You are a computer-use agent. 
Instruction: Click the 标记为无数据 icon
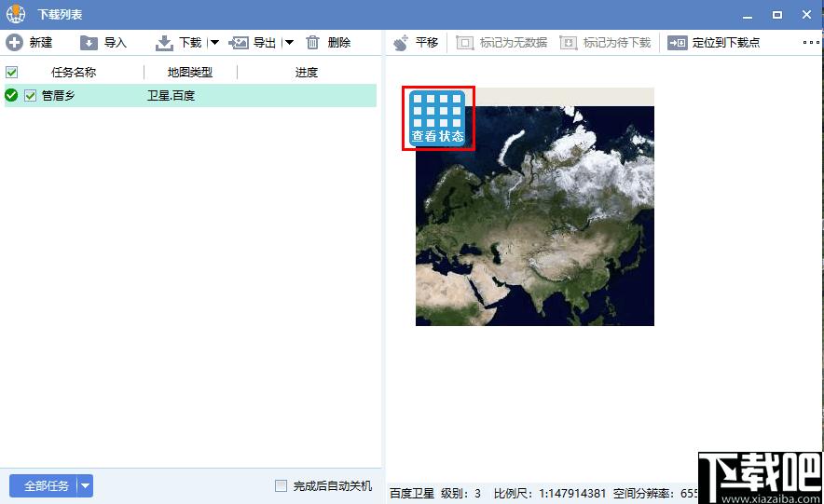click(464, 43)
